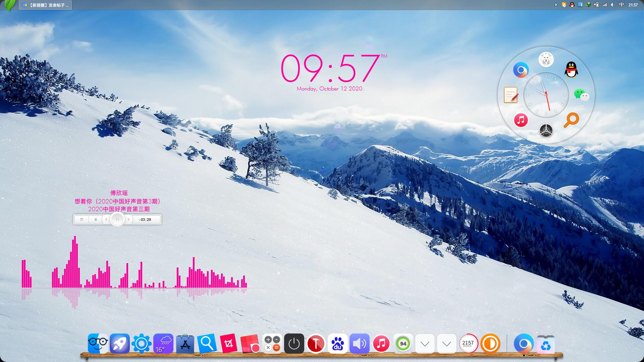Check the battery power tray icon
Image resolution: width=644 pixels, height=362 pixels.
(596, 5)
